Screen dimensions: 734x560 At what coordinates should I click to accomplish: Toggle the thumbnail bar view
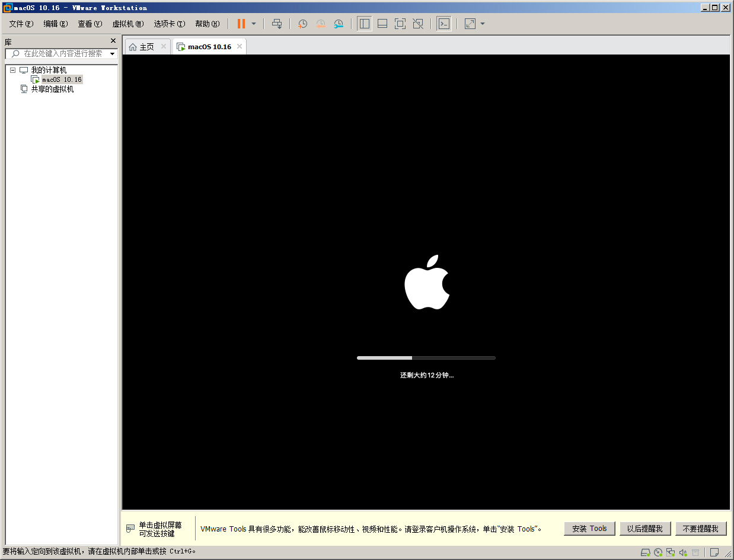382,24
